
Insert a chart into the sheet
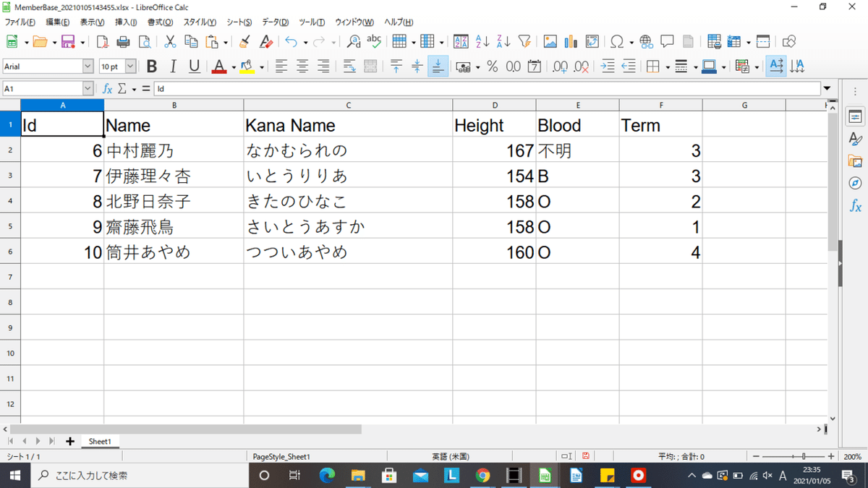point(572,41)
